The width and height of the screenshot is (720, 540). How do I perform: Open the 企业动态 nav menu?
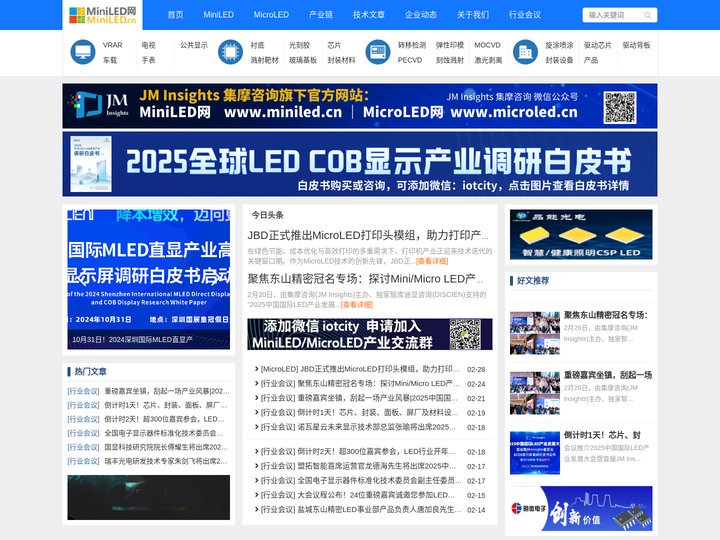point(421,15)
